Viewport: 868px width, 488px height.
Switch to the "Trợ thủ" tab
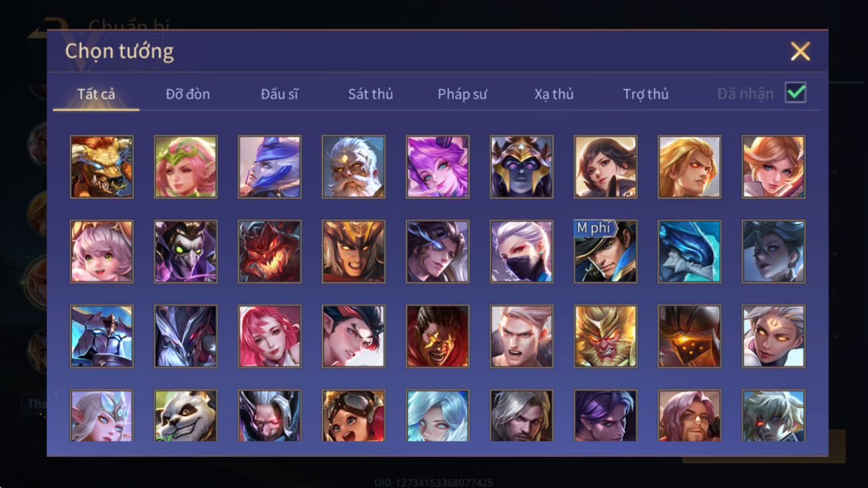point(645,94)
